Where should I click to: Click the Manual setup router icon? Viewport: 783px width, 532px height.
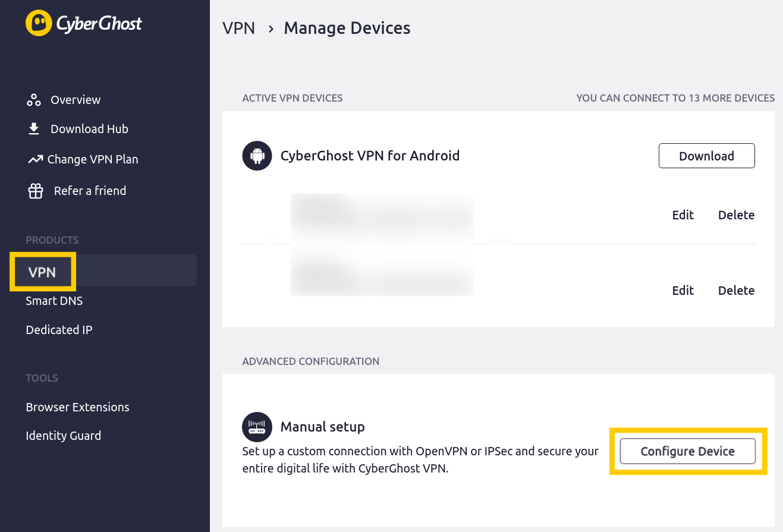[257, 427]
